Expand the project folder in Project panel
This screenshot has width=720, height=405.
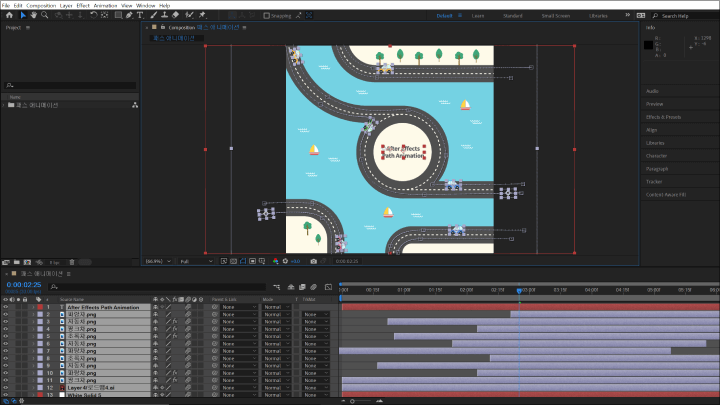[4, 105]
